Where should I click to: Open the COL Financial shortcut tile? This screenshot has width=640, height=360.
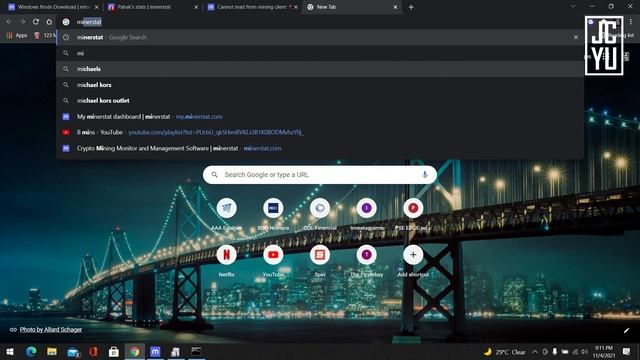pyautogui.click(x=320, y=209)
